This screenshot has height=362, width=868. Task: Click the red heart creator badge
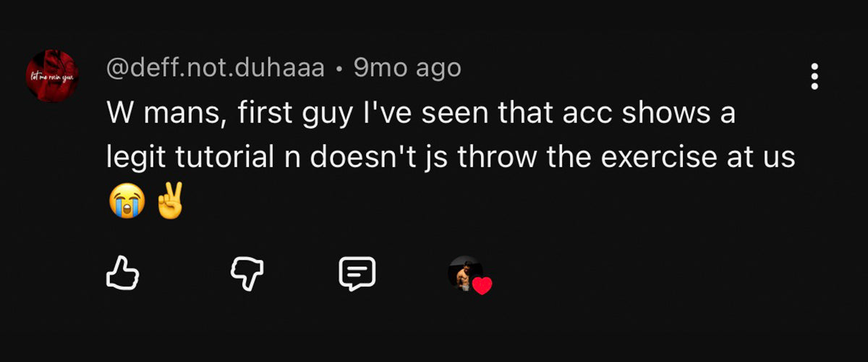(x=482, y=286)
